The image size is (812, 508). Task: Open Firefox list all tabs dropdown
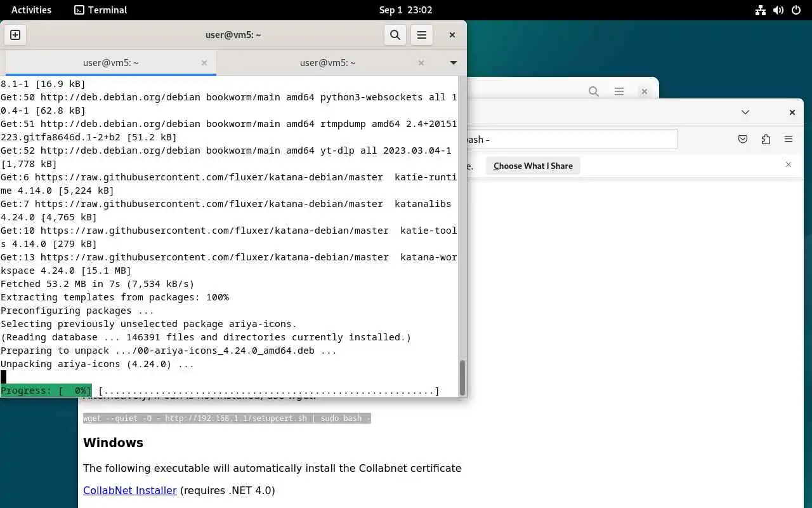pos(745,112)
